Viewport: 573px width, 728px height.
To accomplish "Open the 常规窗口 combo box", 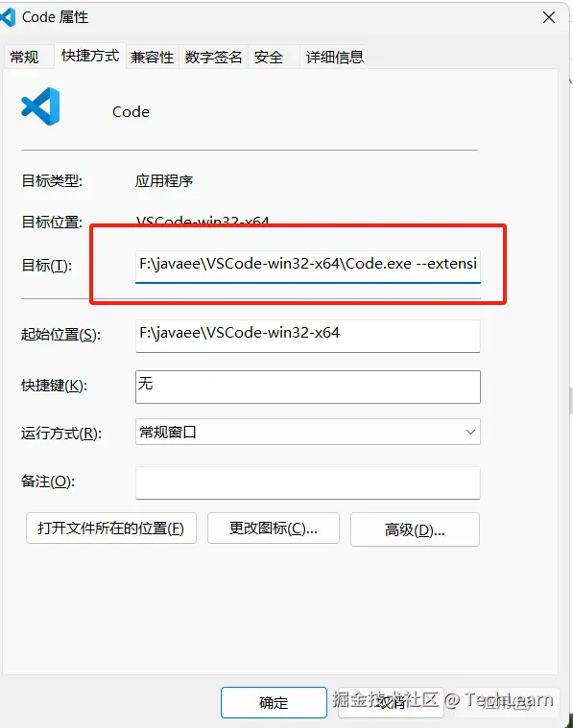I will pos(308,433).
